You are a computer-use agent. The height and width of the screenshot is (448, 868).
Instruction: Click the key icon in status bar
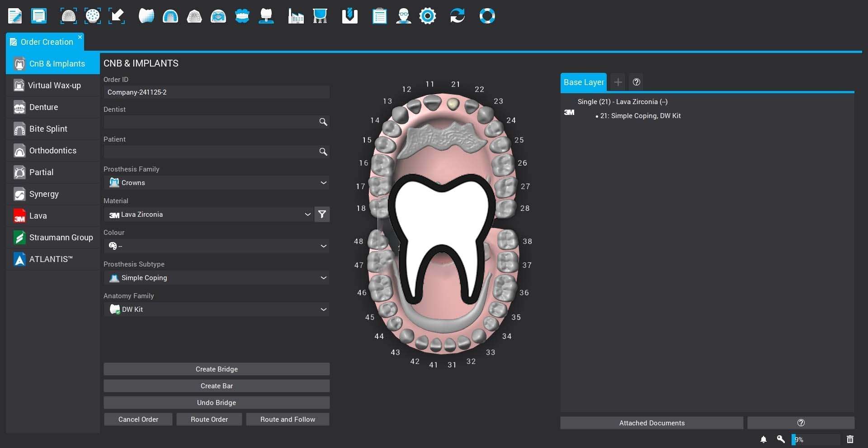pos(781,439)
